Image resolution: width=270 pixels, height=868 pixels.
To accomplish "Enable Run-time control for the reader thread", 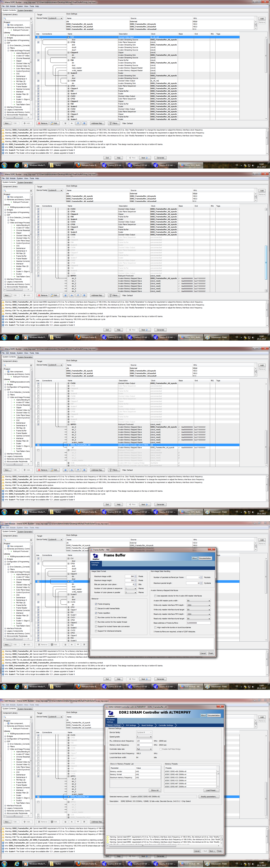I will click(96, 622).
